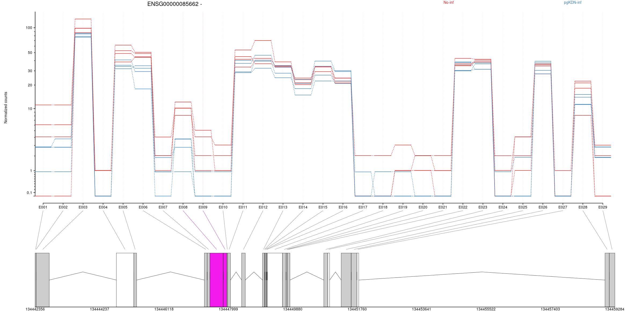Click exon label E004
The height and width of the screenshot is (322, 644).
coord(103,207)
